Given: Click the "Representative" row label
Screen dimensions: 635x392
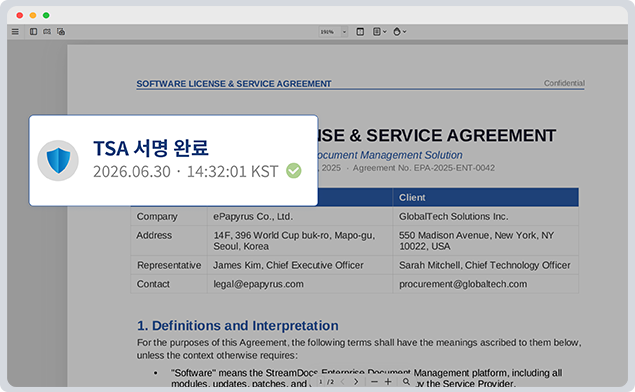Looking at the screenshot, I should point(169,265).
